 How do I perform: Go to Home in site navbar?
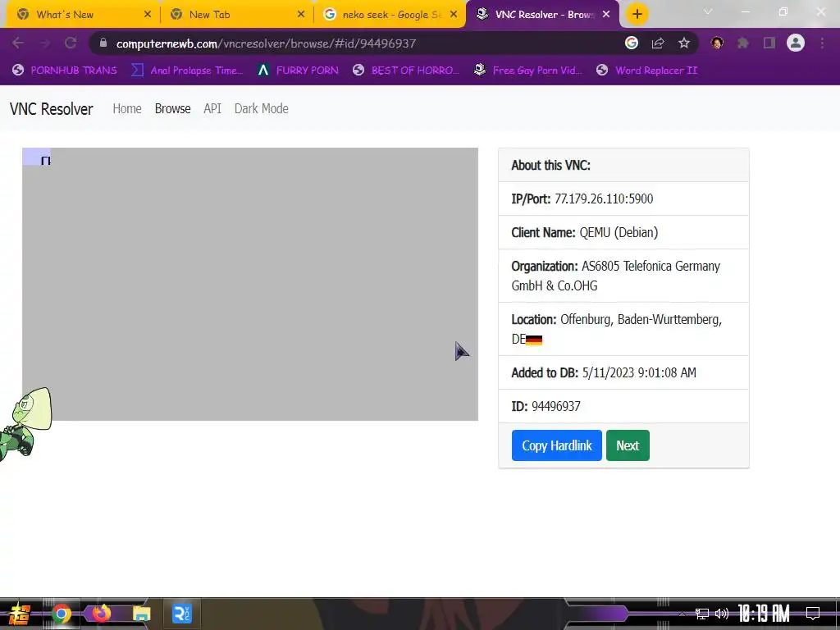(x=127, y=109)
